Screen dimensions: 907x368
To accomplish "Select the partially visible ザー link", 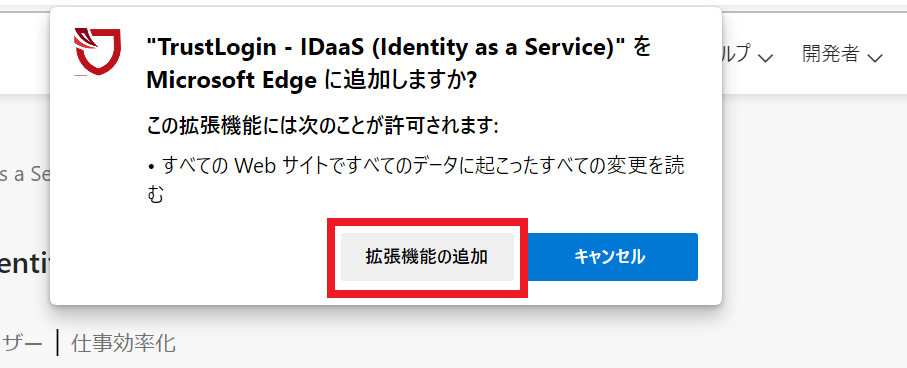I will click(x=21, y=344).
